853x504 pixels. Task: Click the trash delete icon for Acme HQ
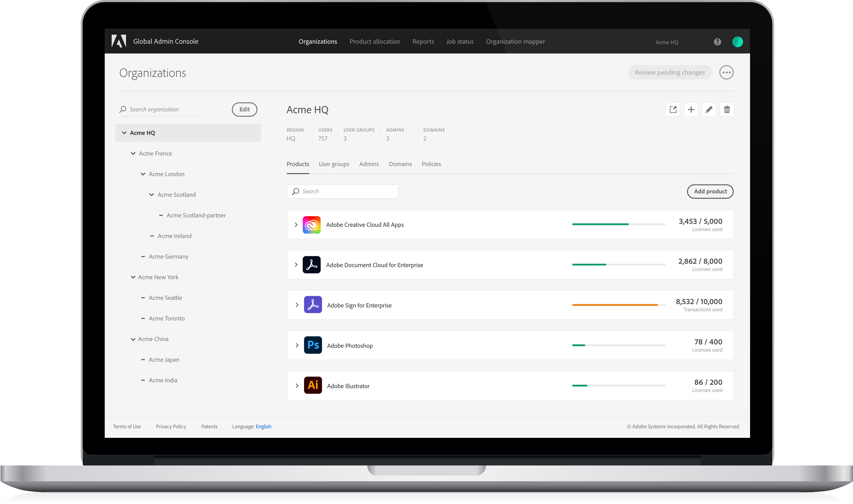(727, 109)
